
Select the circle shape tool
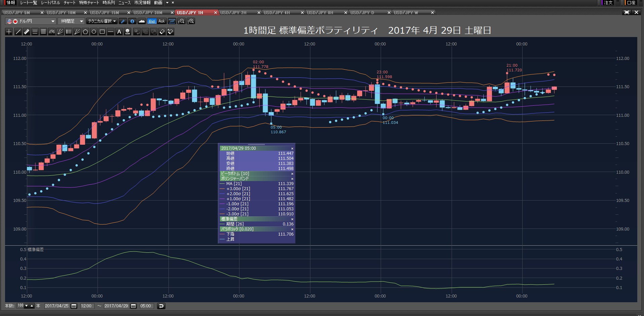point(94,32)
